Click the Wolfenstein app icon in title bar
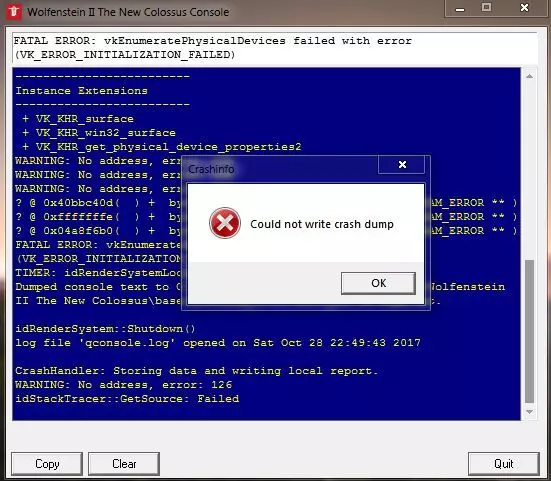Screen dimensions: 551x481 14,11
